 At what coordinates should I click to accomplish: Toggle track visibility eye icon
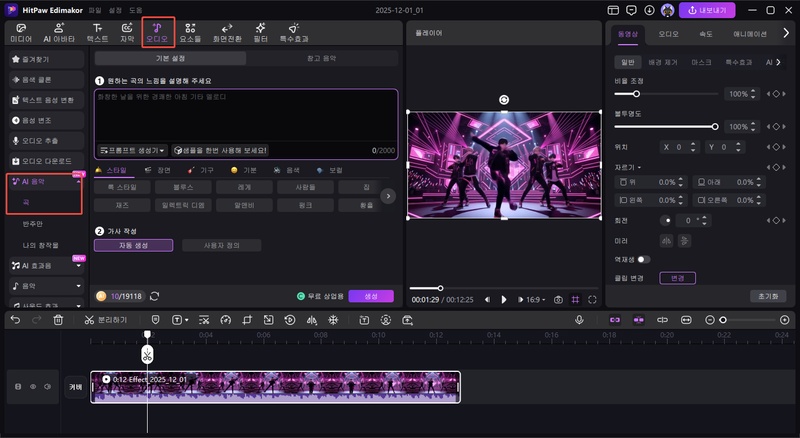[32, 386]
